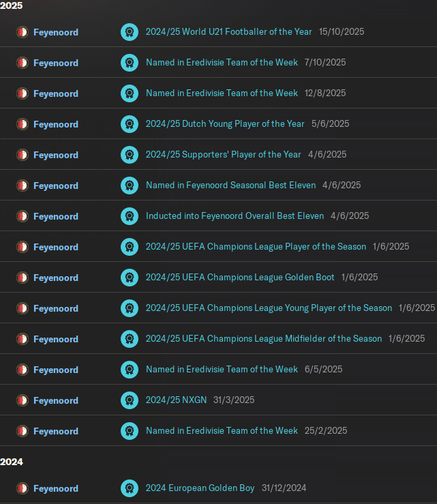Open UEFA Champions League Golden Boot link
The height and width of the screenshot is (504, 437).
240,278
